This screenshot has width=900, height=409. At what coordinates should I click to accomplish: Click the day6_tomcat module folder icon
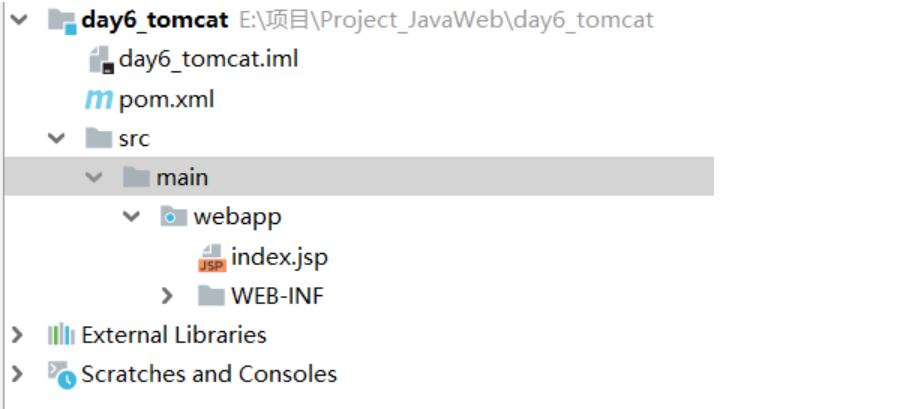(62, 21)
